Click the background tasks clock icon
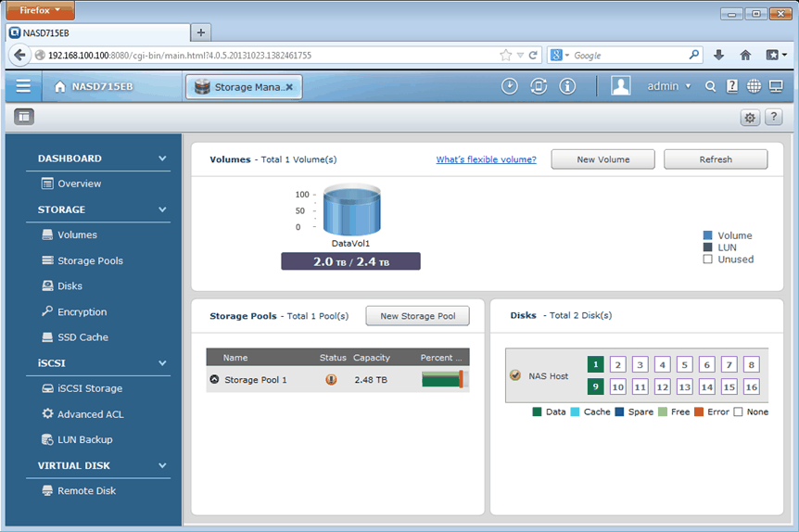Image resolution: width=799 pixels, height=532 pixels. 510,86
